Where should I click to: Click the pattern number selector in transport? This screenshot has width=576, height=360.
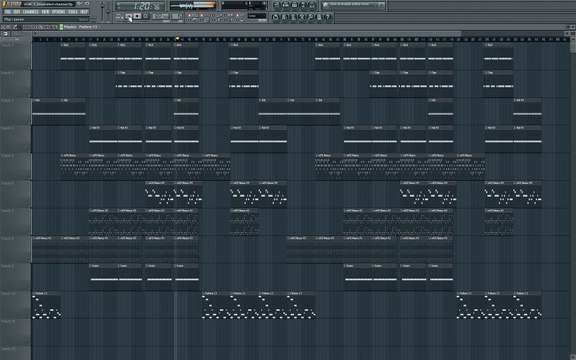177,17
